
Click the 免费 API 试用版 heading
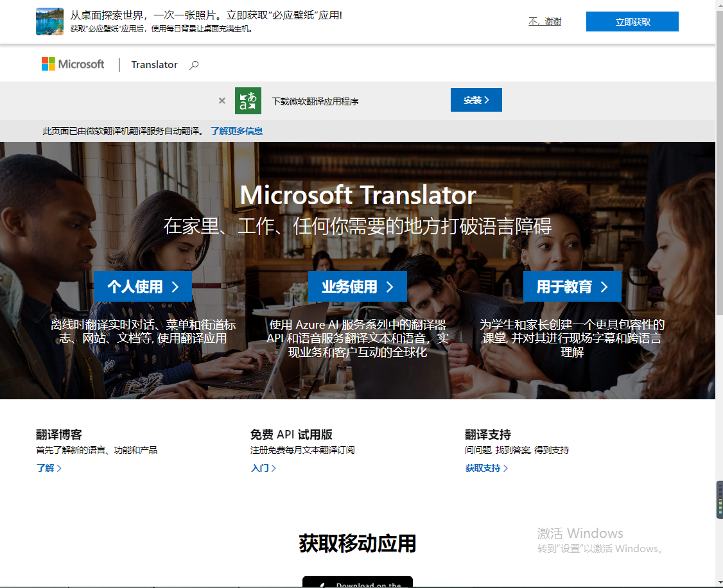(292, 435)
